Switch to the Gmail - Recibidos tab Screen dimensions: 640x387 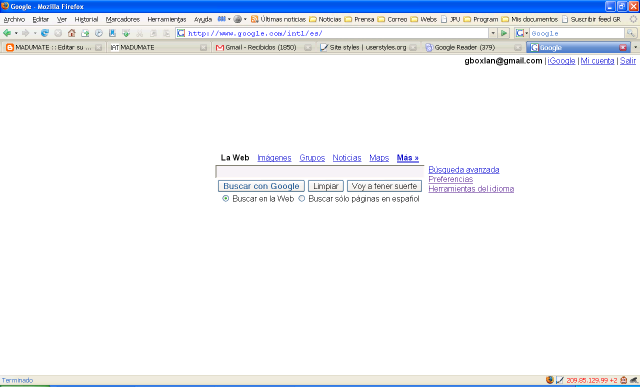264,47
